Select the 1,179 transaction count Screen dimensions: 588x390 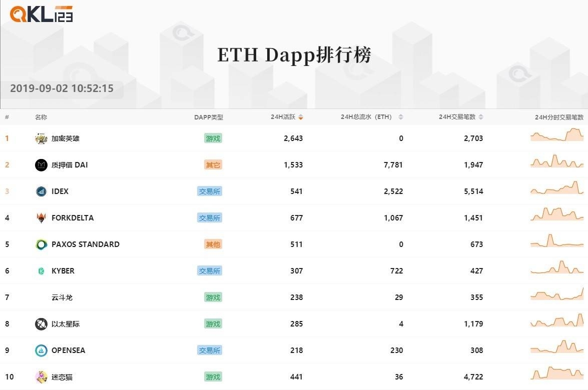[x=473, y=323]
